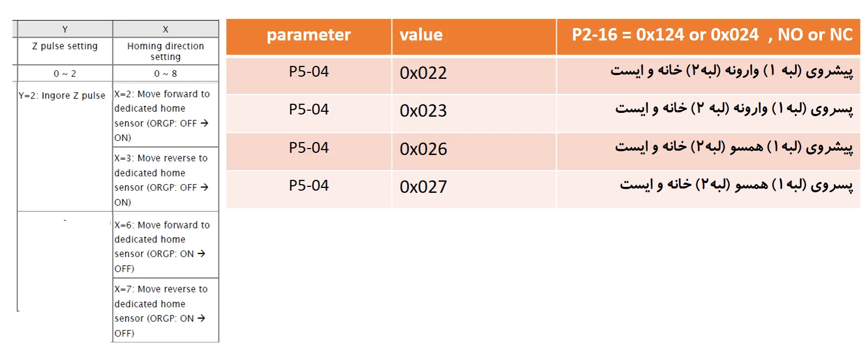The height and width of the screenshot is (350, 868).
Task: Select the "Y=2: Ingore Z pulse" text
Action: [x=62, y=96]
